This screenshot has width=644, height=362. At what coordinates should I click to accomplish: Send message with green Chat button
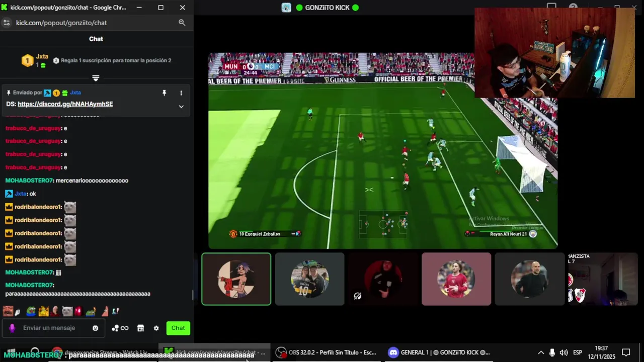point(178,328)
